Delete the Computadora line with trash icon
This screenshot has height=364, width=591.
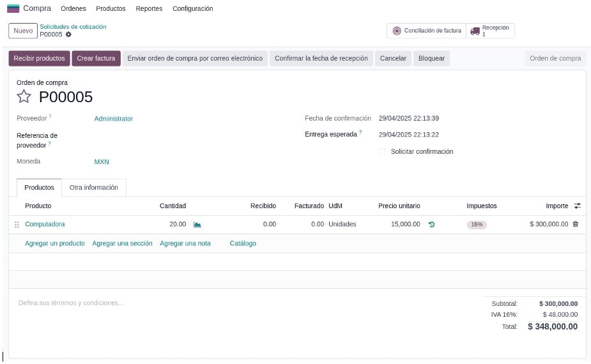[576, 224]
